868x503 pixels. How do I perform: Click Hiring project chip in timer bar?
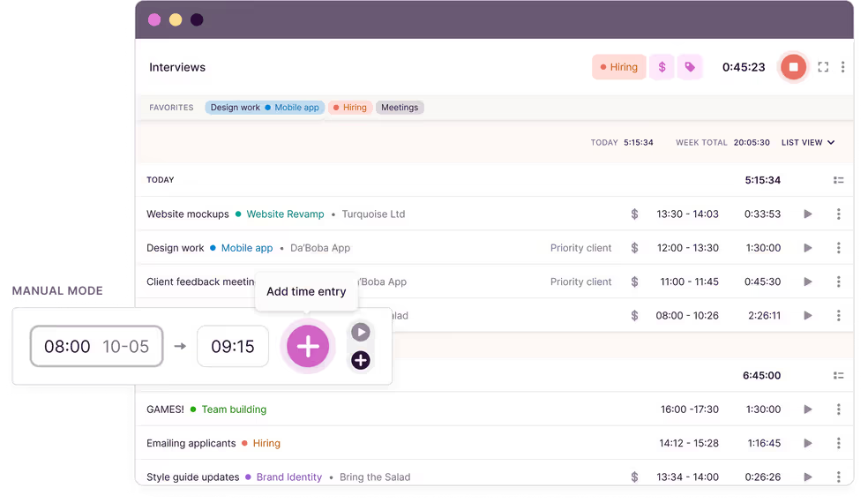(x=619, y=67)
